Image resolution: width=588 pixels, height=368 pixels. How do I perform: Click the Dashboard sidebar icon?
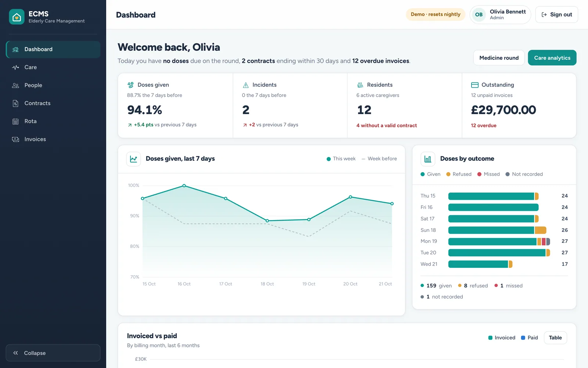(15, 49)
